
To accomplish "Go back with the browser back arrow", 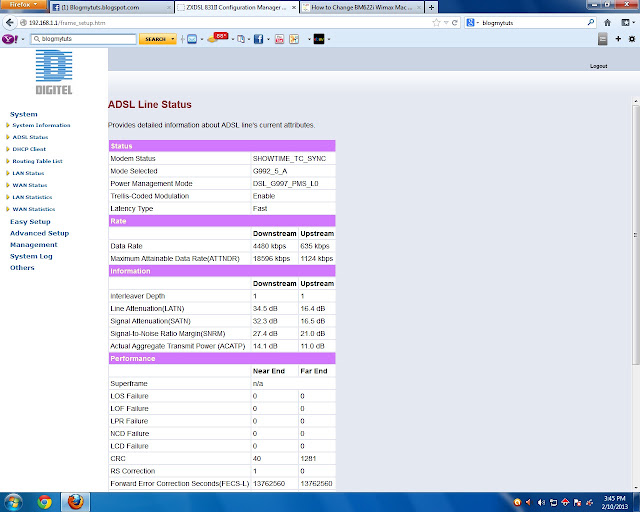I will pos(10,22).
